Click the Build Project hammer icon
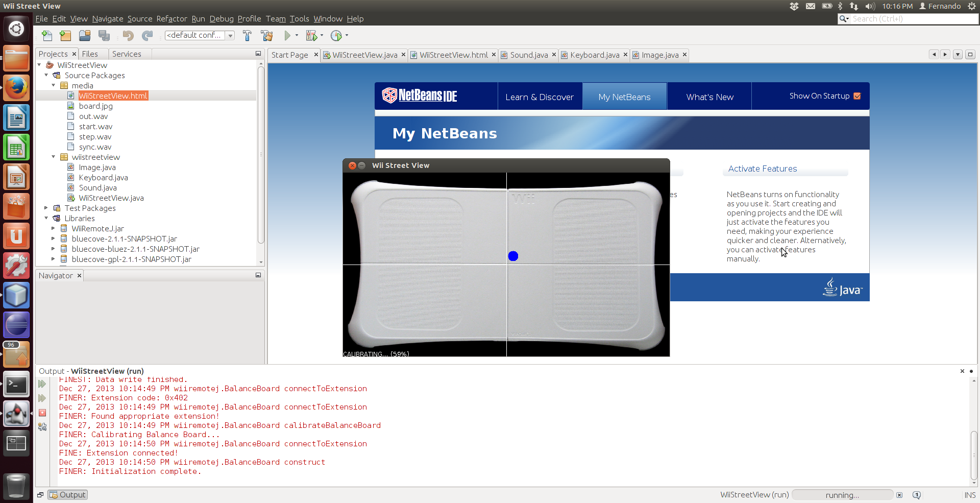This screenshot has height=503, width=980. (247, 35)
